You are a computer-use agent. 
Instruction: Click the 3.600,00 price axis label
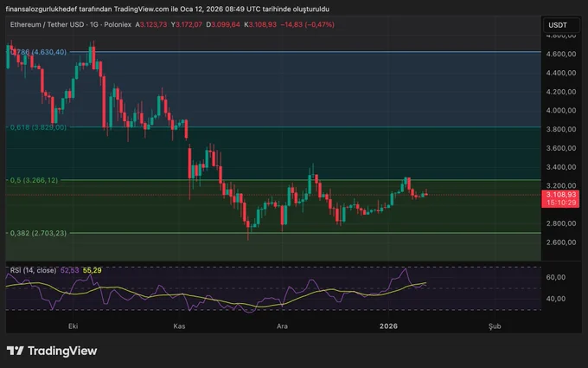click(561, 148)
